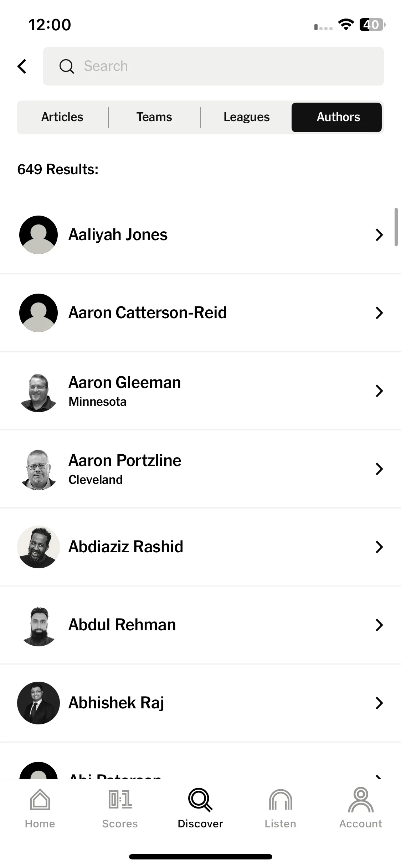Screen dimensions: 401x868
Task: Switch to the Teams tab
Action: coord(154,117)
